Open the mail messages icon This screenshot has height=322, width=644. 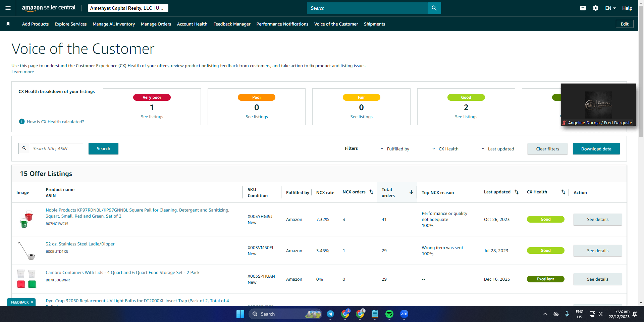[583, 8]
